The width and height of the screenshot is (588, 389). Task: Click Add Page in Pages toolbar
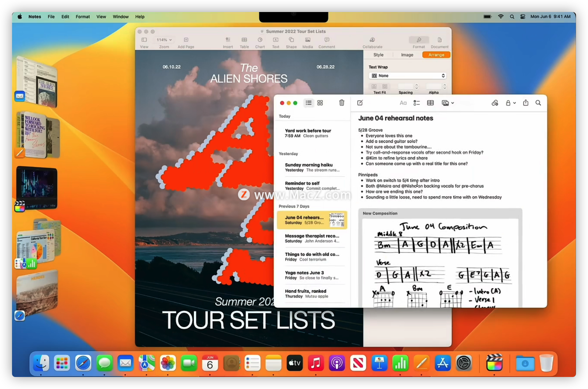click(186, 43)
